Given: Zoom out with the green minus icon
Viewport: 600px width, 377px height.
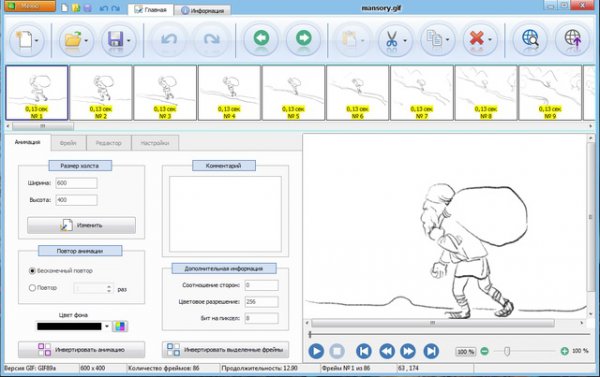Looking at the screenshot, I should 484,351.
